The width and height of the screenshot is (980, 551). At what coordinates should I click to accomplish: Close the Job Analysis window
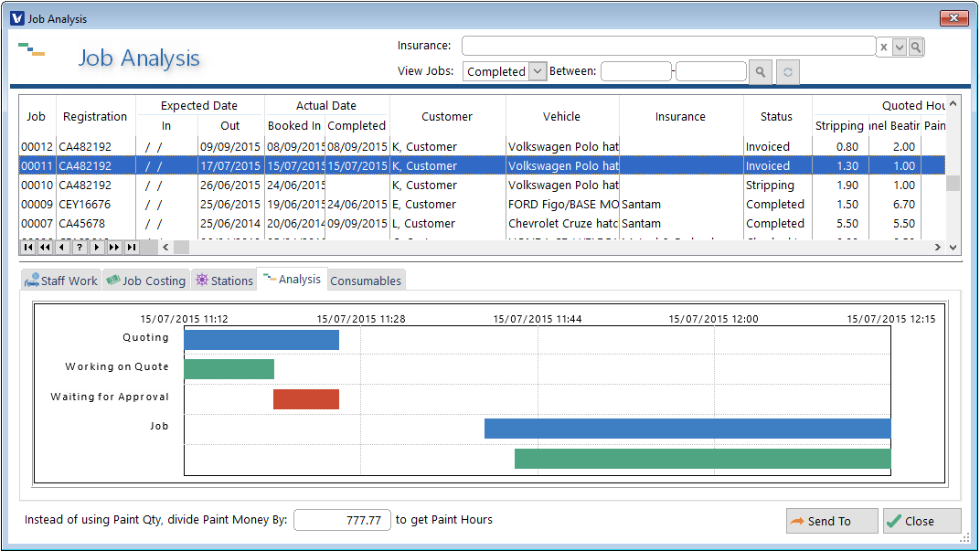(921, 520)
